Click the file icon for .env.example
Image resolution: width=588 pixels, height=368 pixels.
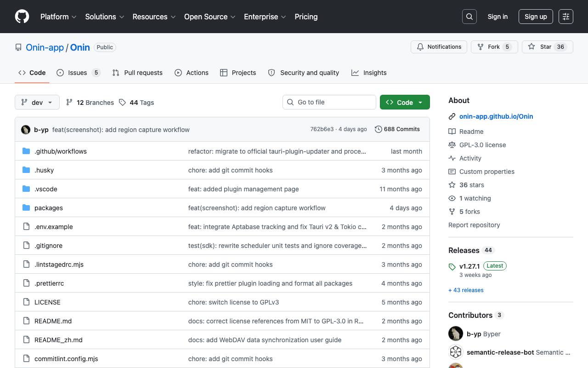[x=26, y=227]
